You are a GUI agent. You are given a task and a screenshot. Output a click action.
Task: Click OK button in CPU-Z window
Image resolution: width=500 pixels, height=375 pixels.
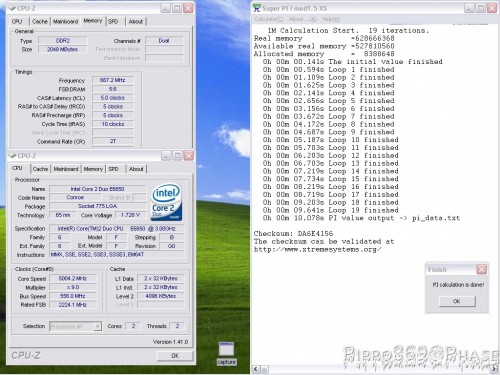[175, 356]
